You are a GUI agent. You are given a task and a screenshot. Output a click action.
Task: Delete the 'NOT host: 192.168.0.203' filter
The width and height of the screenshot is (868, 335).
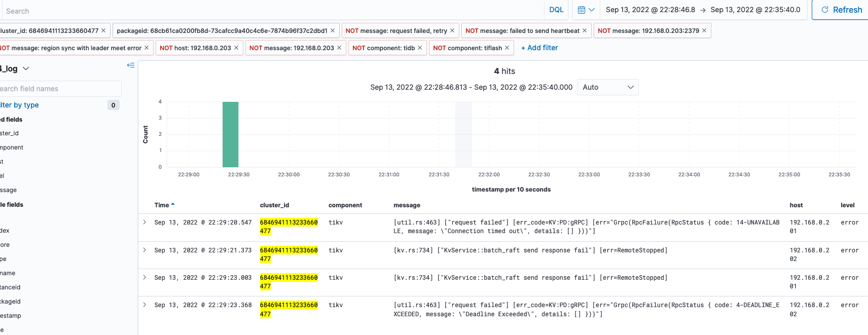click(236, 48)
